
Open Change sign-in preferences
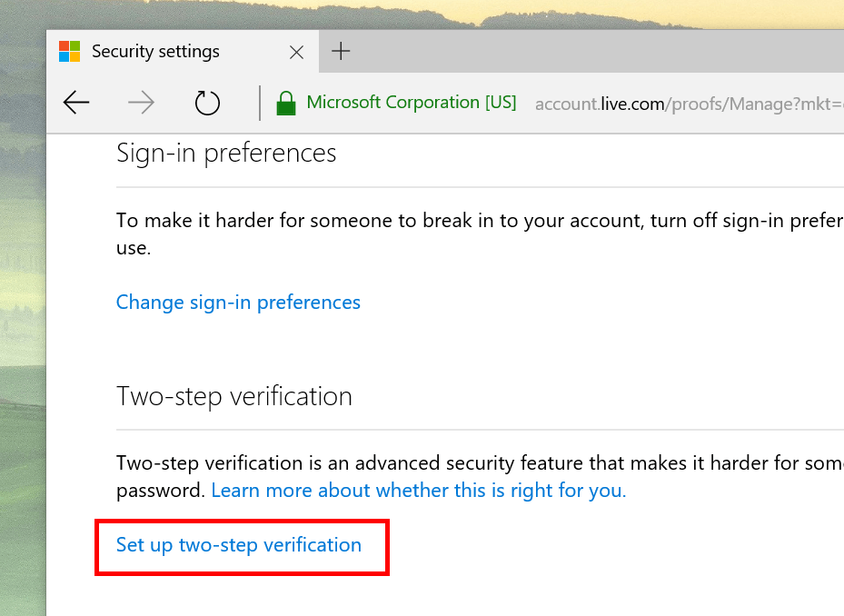coord(238,302)
